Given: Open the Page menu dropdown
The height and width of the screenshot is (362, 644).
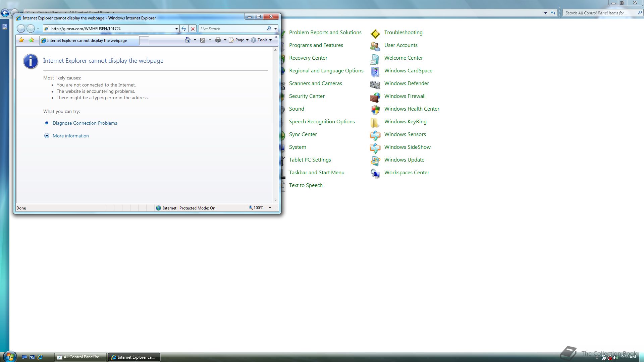Looking at the screenshot, I should click(x=239, y=40).
